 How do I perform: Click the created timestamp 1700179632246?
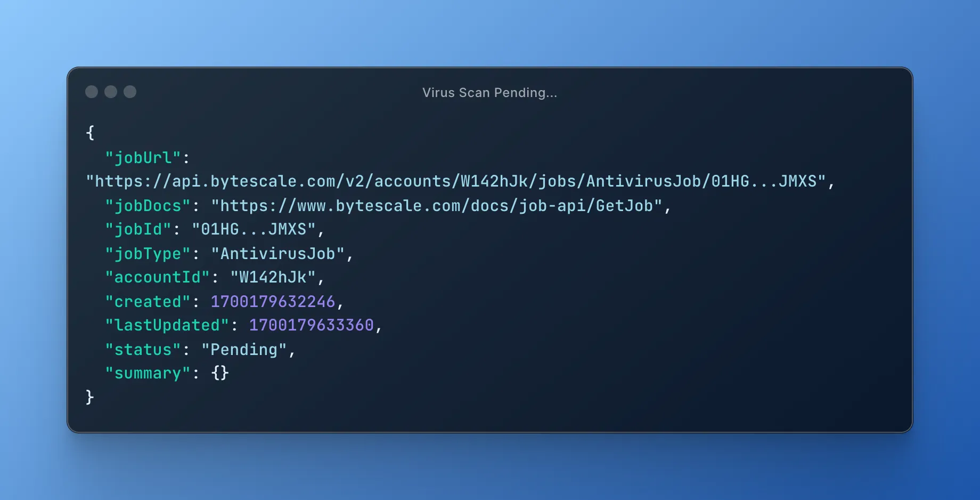pyautogui.click(x=273, y=302)
